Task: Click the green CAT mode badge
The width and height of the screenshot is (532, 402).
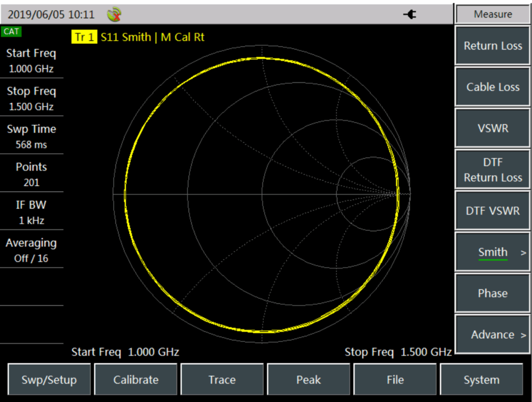Action: tap(11, 31)
